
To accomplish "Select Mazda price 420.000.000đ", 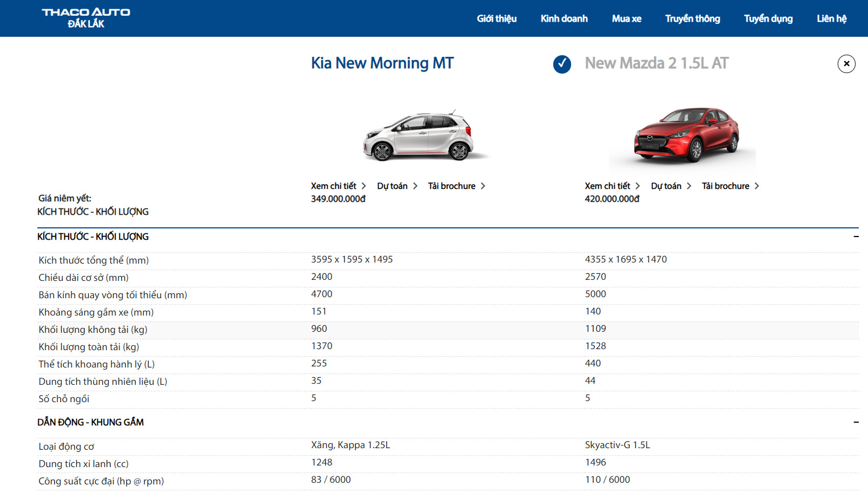I will pyautogui.click(x=612, y=199).
